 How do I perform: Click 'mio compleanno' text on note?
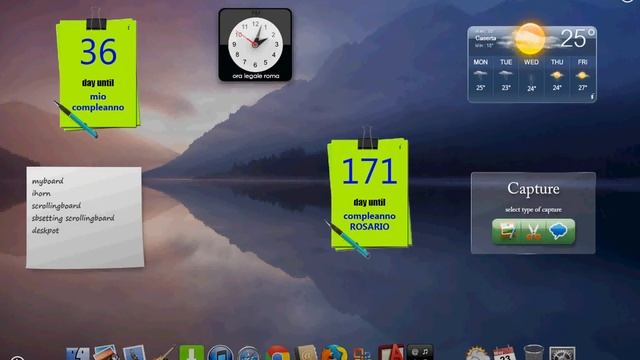98,102
